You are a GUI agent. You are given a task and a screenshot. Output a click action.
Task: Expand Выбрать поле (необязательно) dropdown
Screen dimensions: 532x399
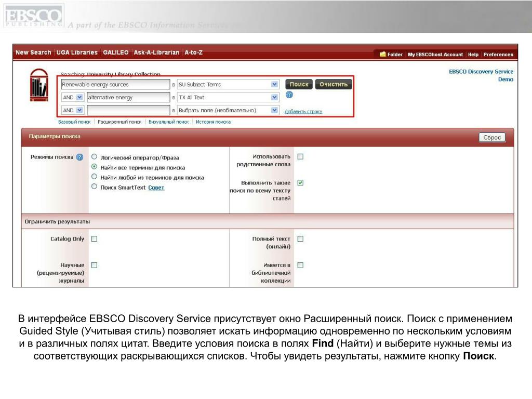pyautogui.click(x=228, y=110)
